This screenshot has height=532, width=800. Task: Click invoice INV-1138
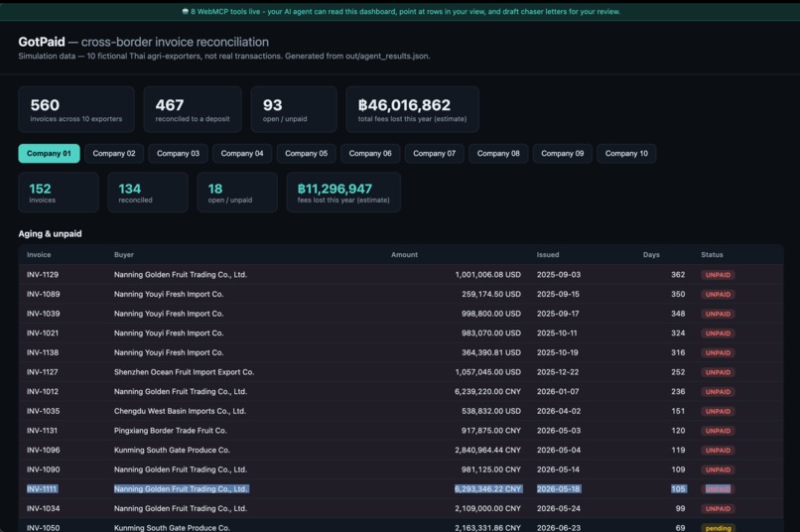[x=43, y=352]
